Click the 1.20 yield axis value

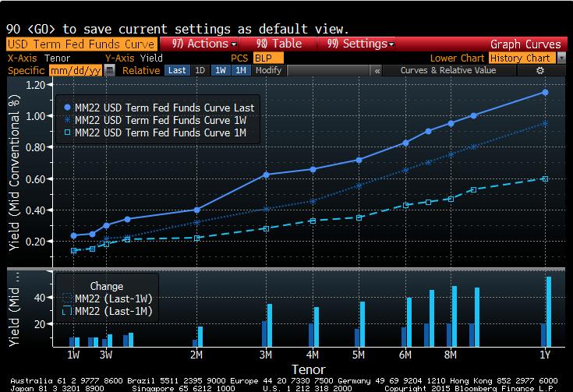[35, 85]
